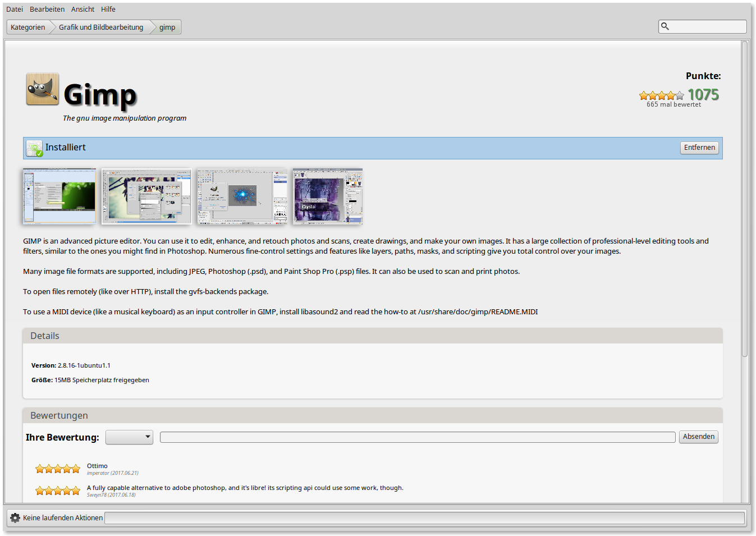Open the Hilfe menu
The image size is (756, 536).
pos(108,9)
